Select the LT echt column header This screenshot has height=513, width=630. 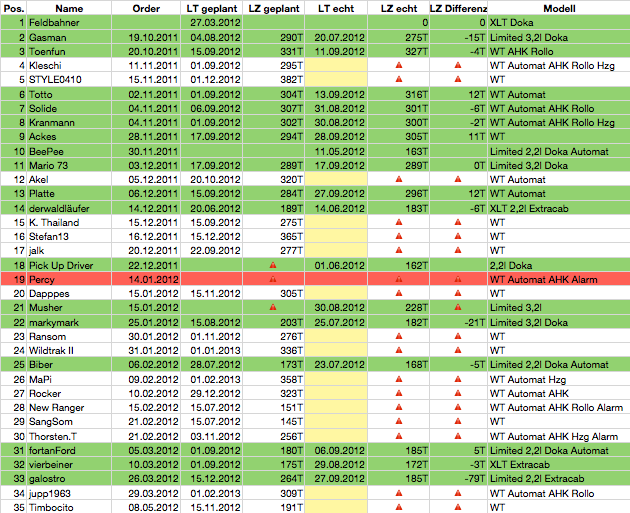click(x=336, y=8)
